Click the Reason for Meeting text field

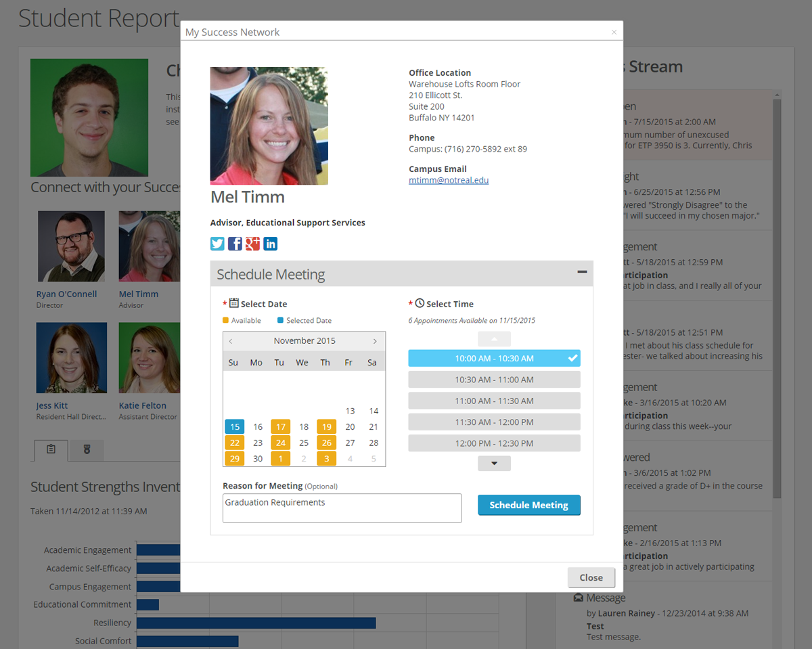342,508
